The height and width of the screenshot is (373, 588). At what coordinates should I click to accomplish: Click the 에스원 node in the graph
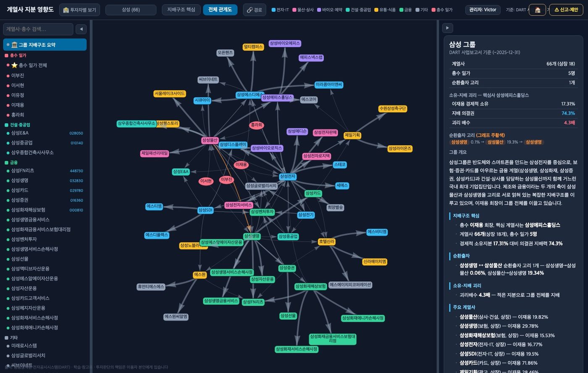[200, 275]
